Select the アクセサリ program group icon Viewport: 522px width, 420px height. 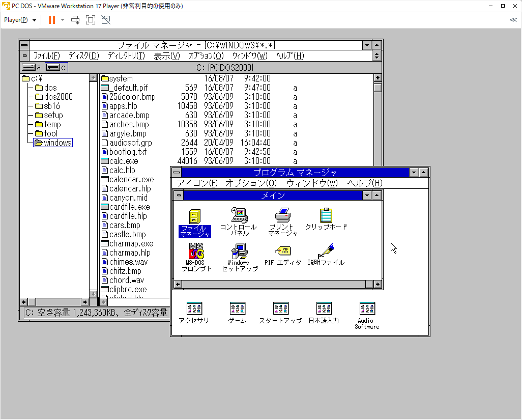pyautogui.click(x=194, y=313)
